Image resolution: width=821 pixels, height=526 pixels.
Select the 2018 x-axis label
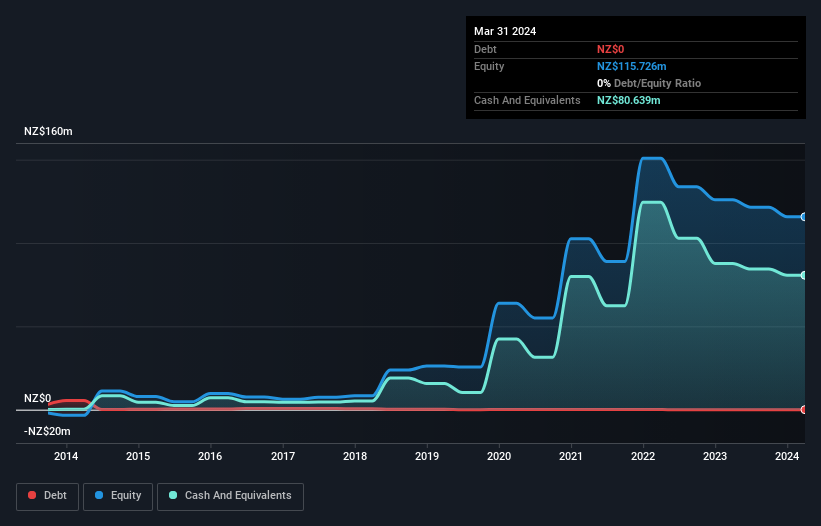click(355, 456)
